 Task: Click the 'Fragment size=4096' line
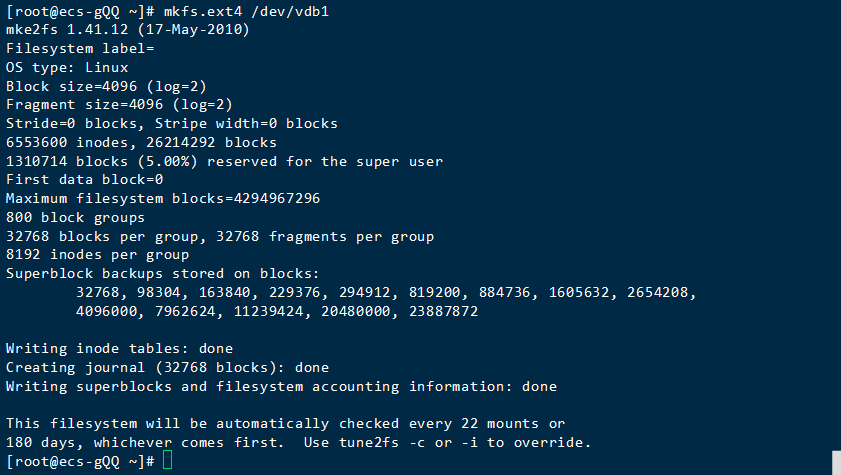coord(80,104)
